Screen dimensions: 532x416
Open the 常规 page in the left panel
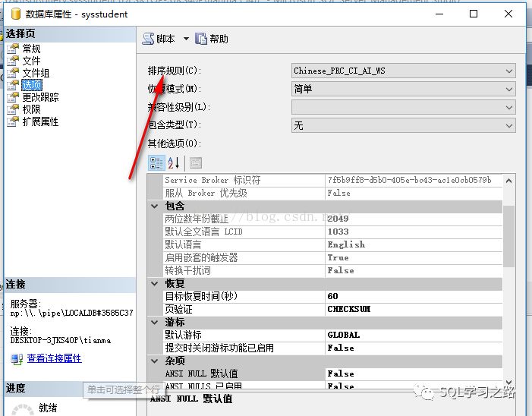[x=31, y=49]
